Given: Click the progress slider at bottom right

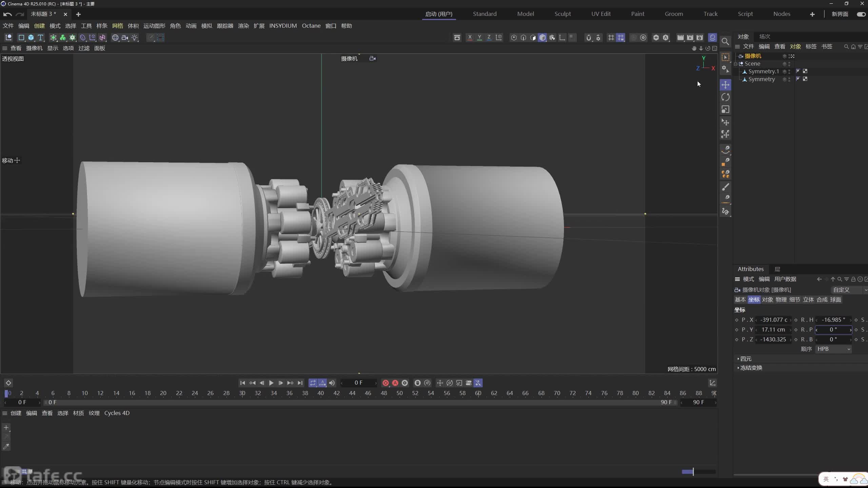Looking at the screenshot, I should click(x=698, y=472).
